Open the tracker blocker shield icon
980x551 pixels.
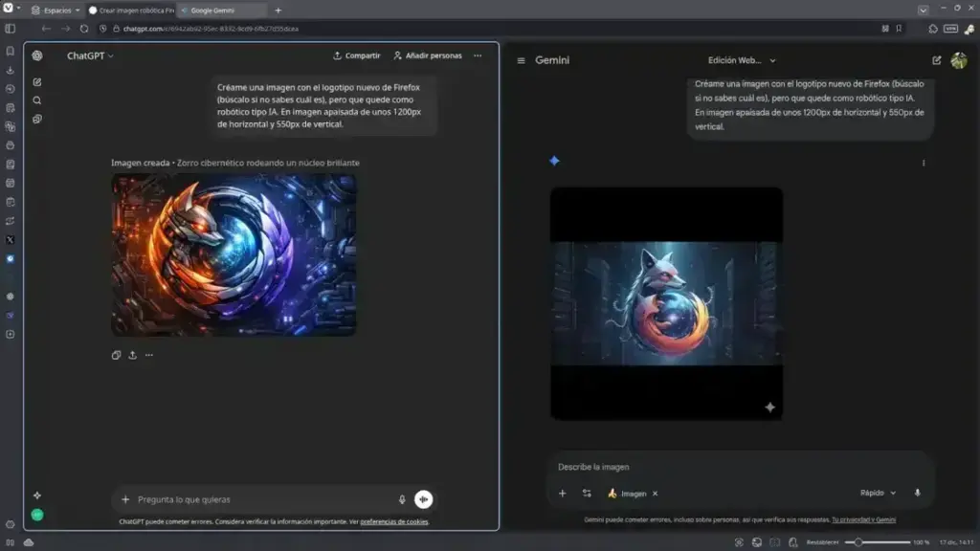(103, 29)
